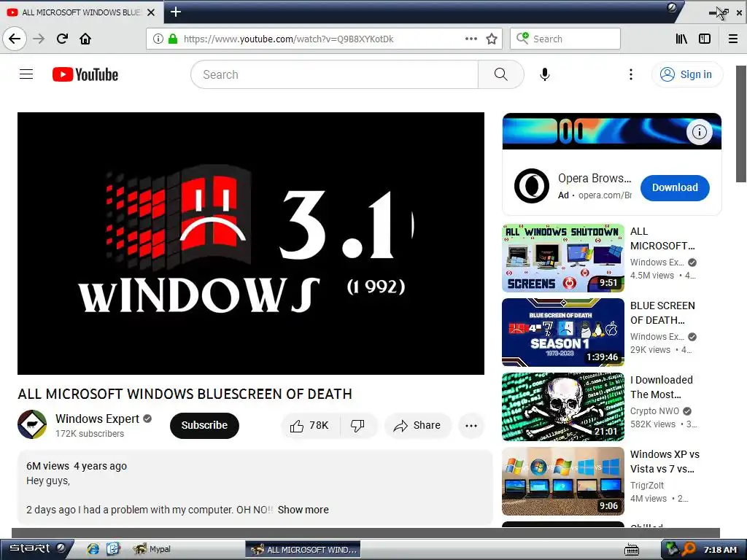
Task: Open the on-screen keyboard tray icon
Action: [632, 550]
